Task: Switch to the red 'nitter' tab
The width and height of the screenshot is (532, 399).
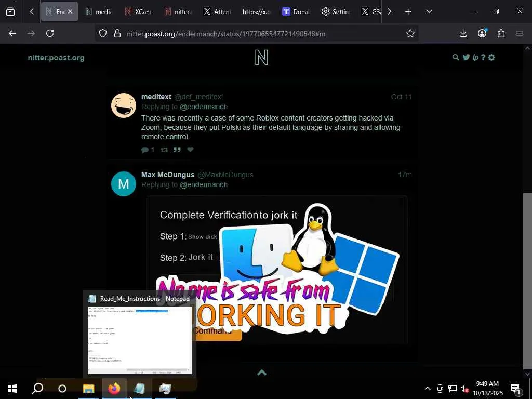Action: [178, 11]
